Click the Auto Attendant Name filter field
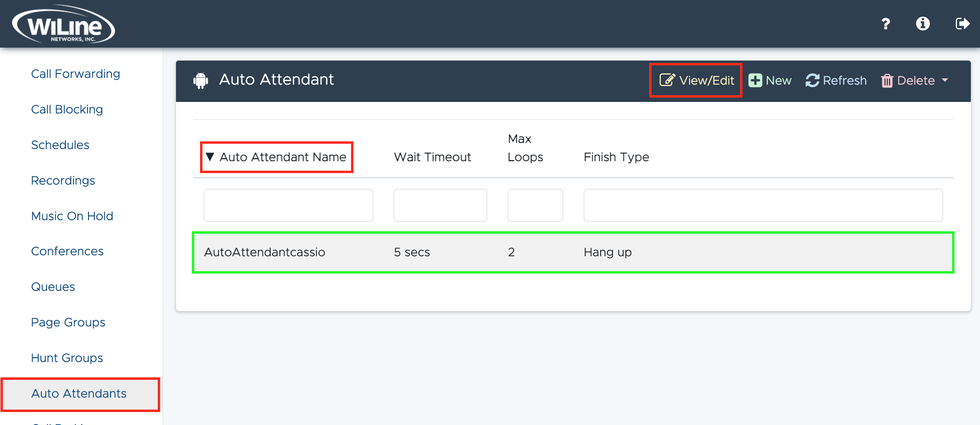 tap(289, 205)
